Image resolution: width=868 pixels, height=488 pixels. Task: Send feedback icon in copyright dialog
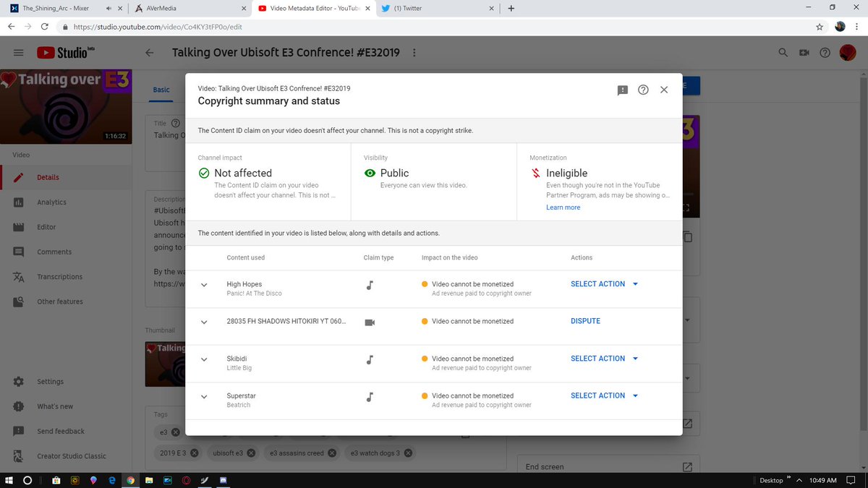click(622, 90)
